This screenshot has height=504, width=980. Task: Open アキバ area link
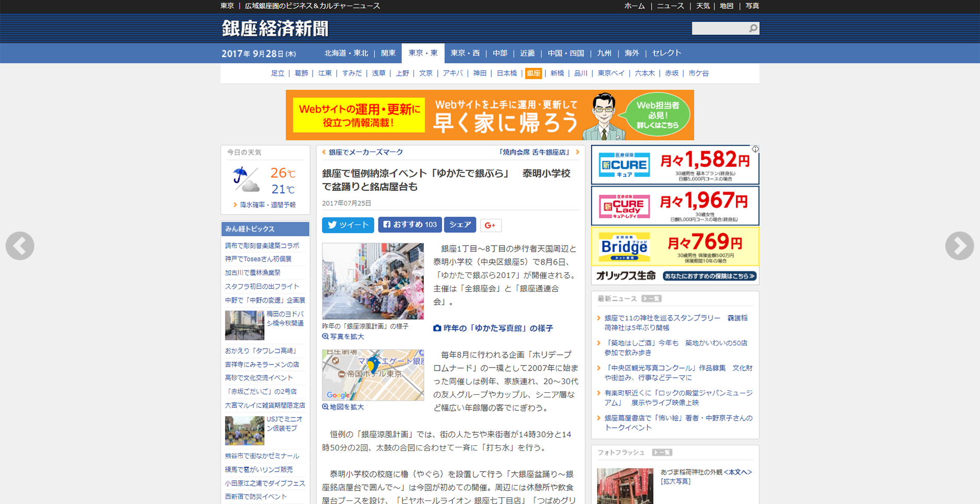click(453, 73)
